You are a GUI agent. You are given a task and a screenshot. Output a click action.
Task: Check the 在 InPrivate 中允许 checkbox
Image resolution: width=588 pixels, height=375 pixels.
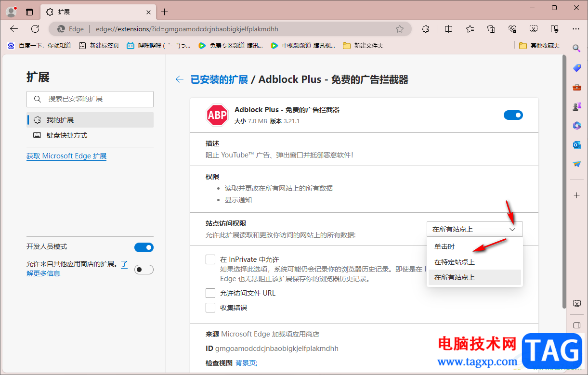click(x=210, y=259)
